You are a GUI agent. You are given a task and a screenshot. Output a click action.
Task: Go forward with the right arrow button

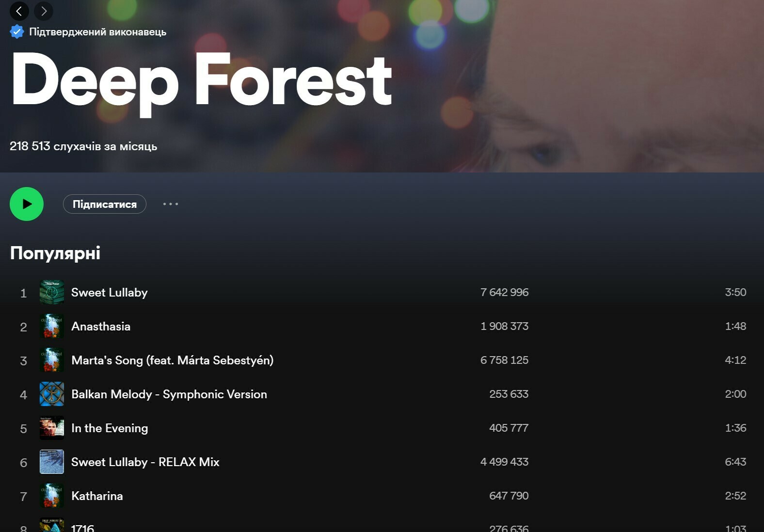click(44, 11)
